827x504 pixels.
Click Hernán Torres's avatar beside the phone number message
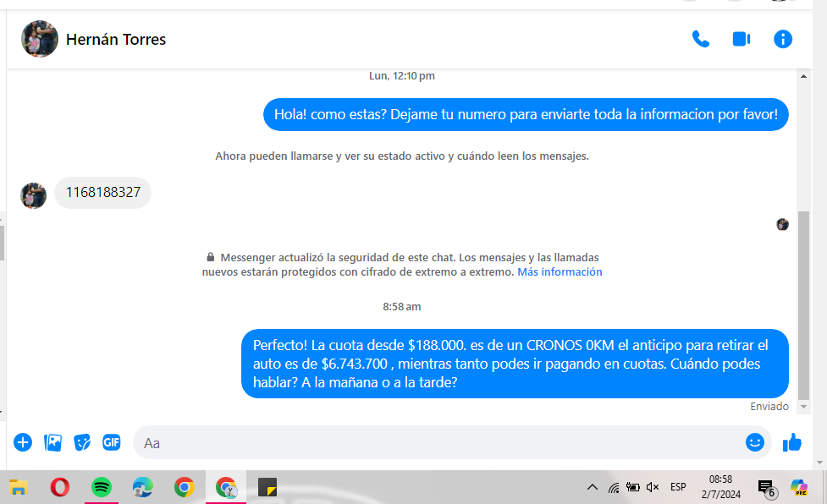pos(33,194)
